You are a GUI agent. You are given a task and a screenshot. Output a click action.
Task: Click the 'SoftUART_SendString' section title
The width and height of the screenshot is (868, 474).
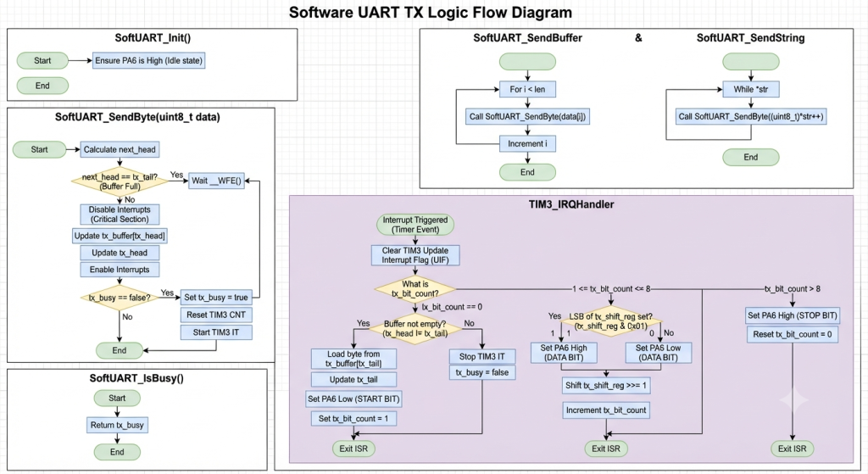751,37
